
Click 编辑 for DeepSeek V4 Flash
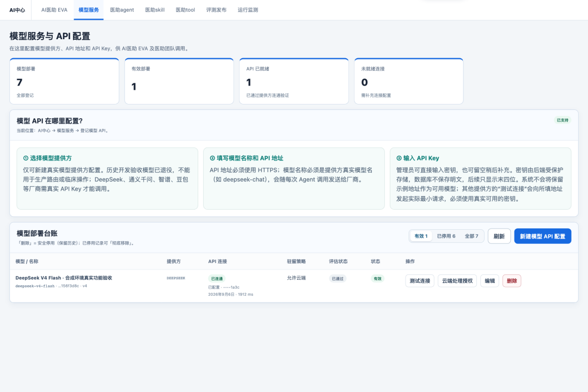(x=490, y=281)
